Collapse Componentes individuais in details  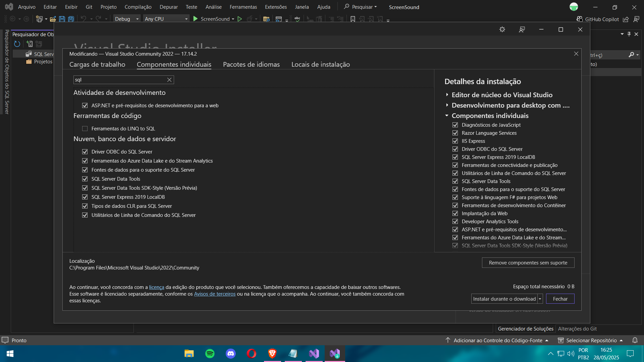[x=447, y=116]
